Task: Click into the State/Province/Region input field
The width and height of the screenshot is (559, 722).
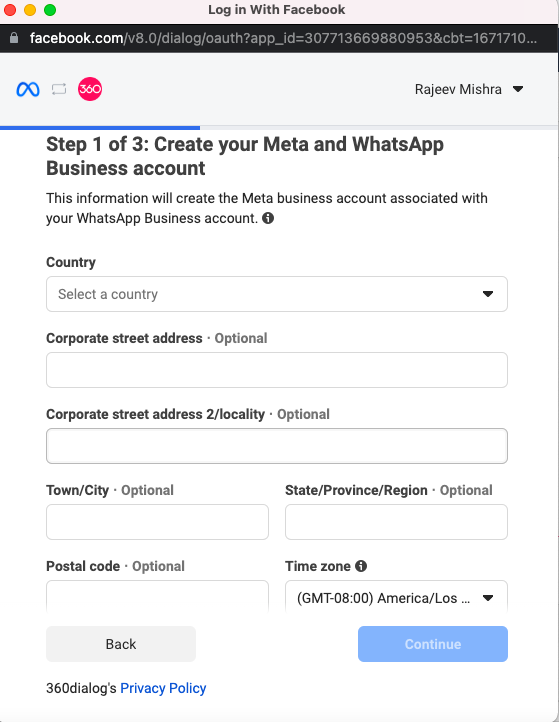Action: pos(396,522)
